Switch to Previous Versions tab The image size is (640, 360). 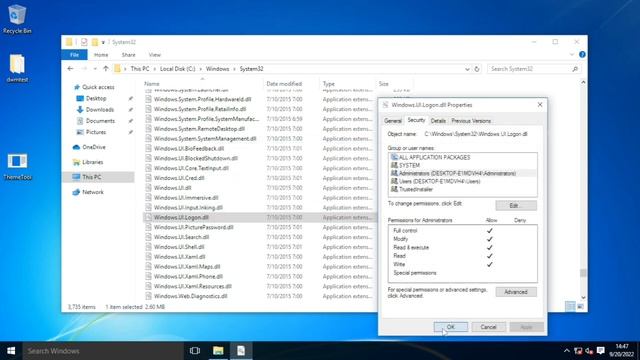point(471,121)
